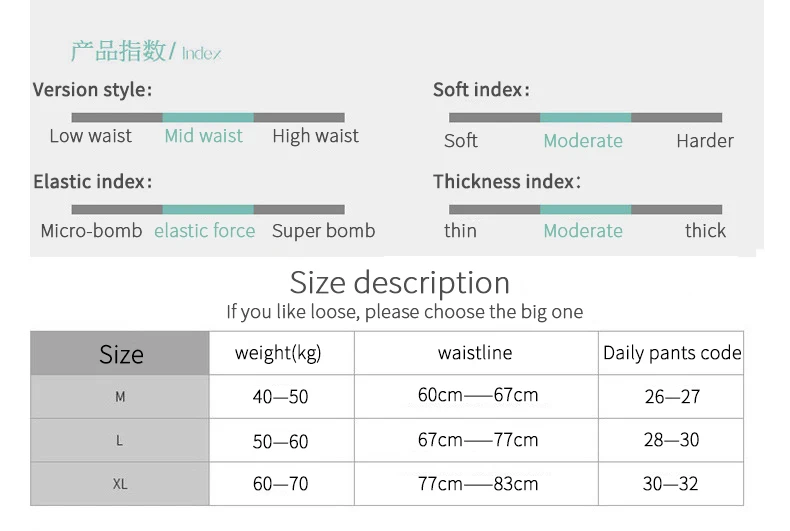
Task: Click the 67cm—77cm waistline cell
Action: tap(476, 440)
